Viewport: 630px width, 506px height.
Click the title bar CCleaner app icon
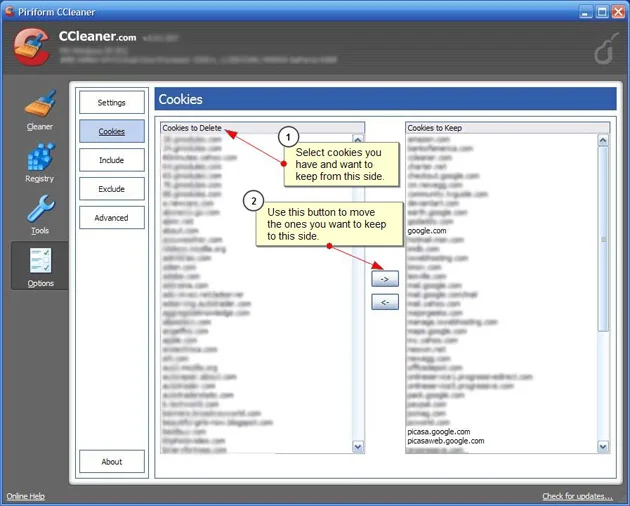pos(10,11)
